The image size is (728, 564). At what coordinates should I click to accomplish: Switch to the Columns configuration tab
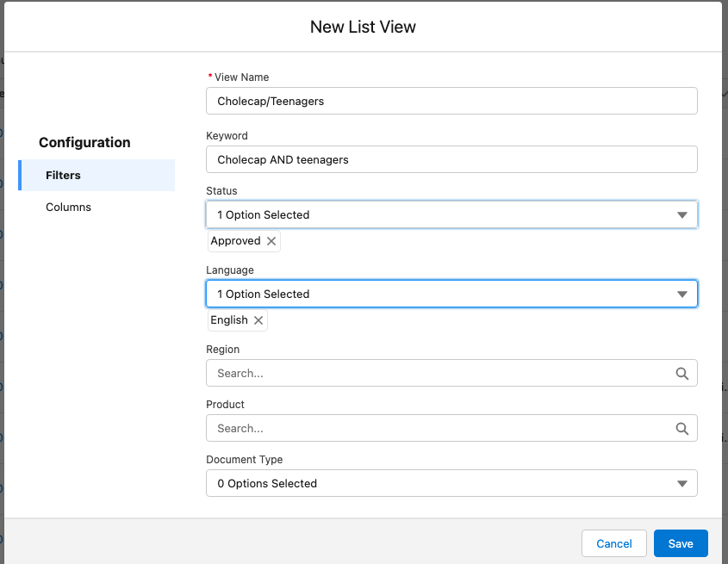(69, 208)
